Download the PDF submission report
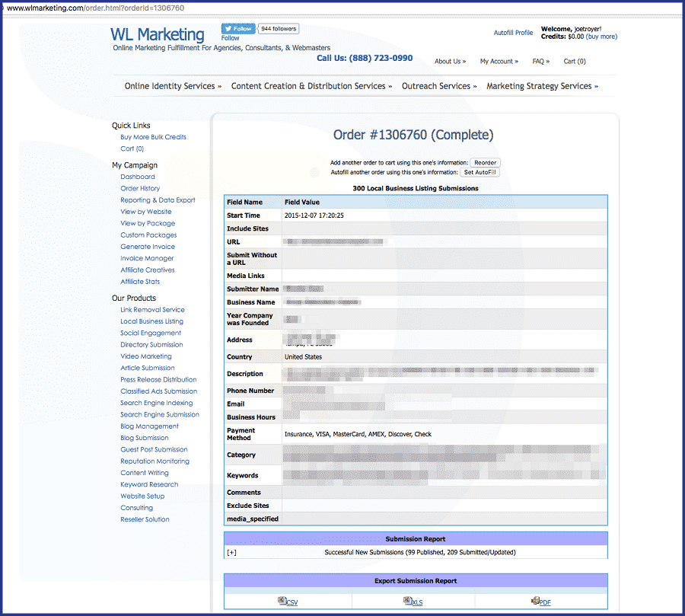Screen dimensions: 685x616 point(541,602)
